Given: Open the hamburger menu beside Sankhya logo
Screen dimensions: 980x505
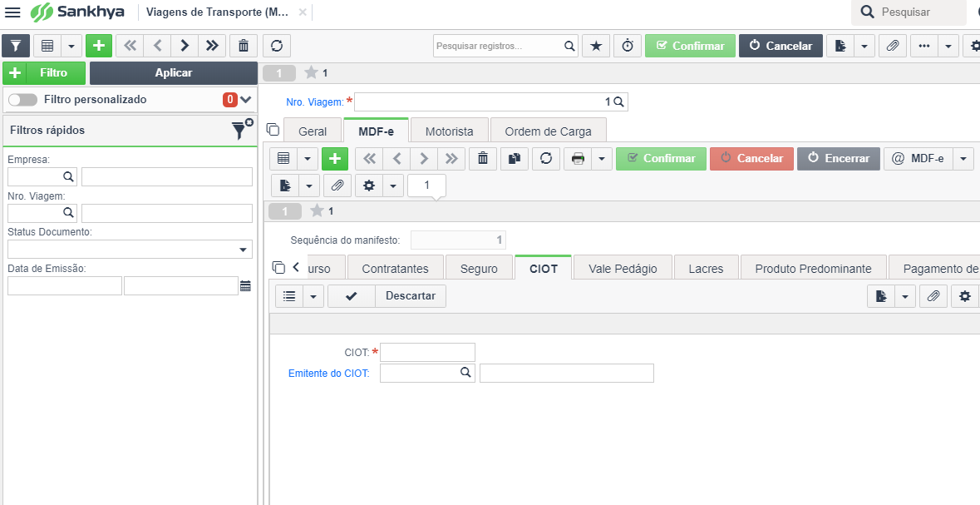Looking at the screenshot, I should coord(12,12).
